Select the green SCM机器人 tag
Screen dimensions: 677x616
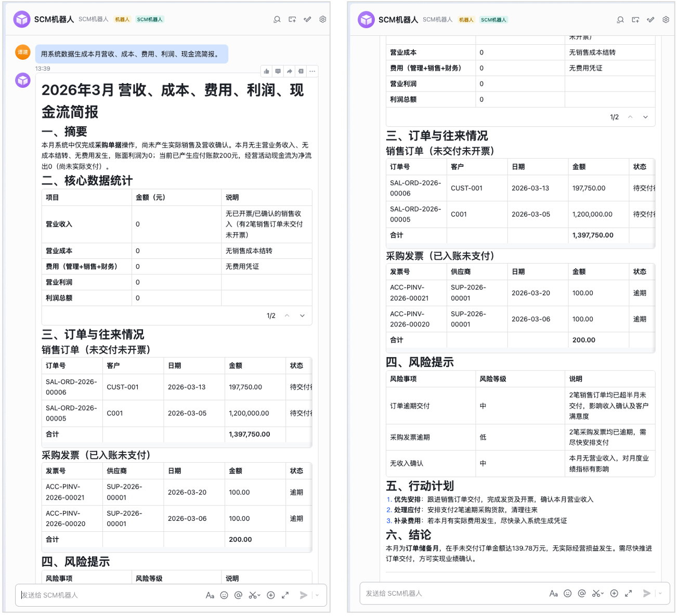[149, 19]
